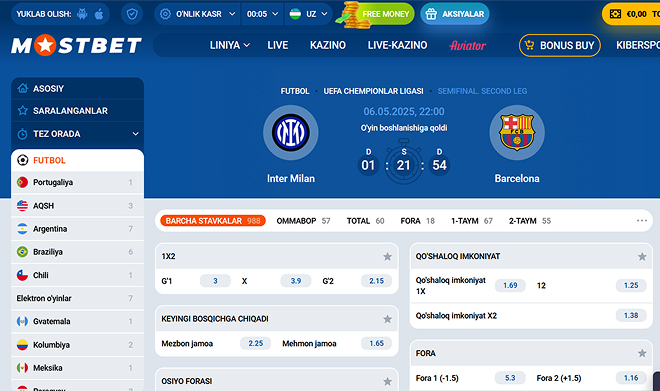Click the Mostbet logo
Screen dimensions: 660x391
click(76, 45)
